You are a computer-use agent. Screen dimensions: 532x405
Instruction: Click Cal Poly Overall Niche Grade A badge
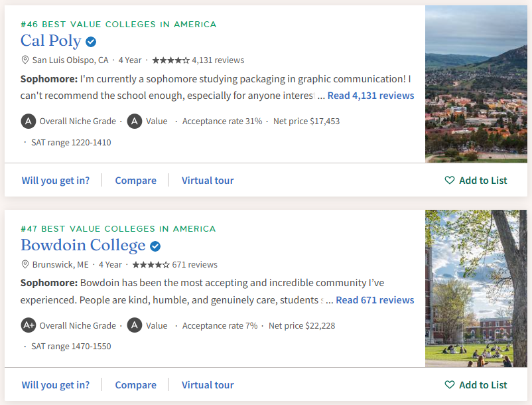pyautogui.click(x=28, y=121)
